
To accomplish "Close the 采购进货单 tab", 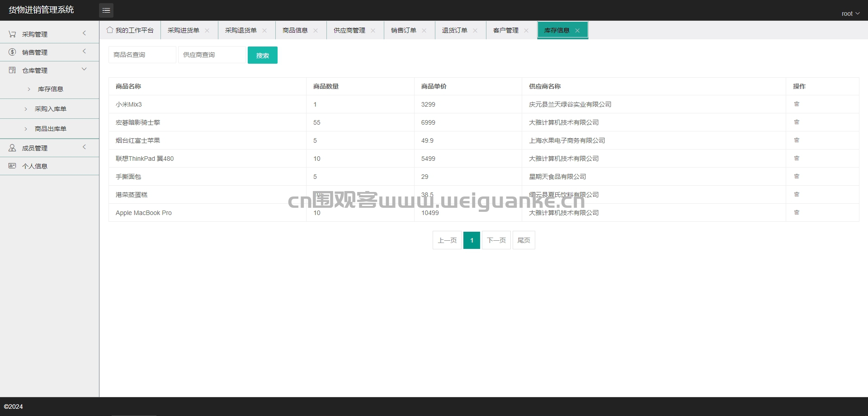I will point(207,31).
